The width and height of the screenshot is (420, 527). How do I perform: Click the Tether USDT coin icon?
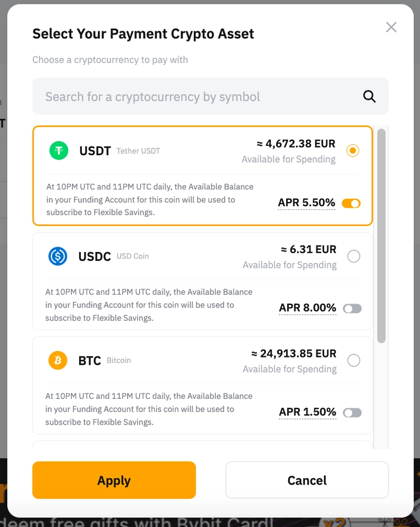(59, 151)
